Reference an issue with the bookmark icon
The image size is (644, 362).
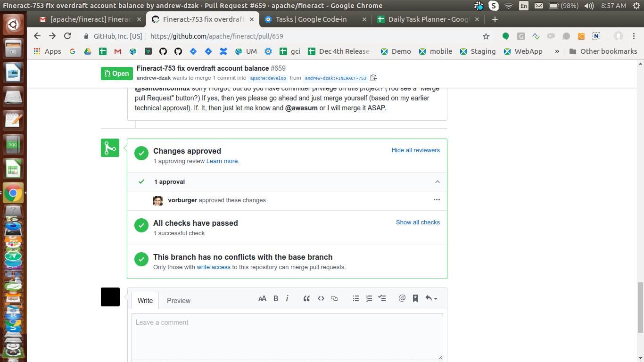pyautogui.click(x=415, y=298)
